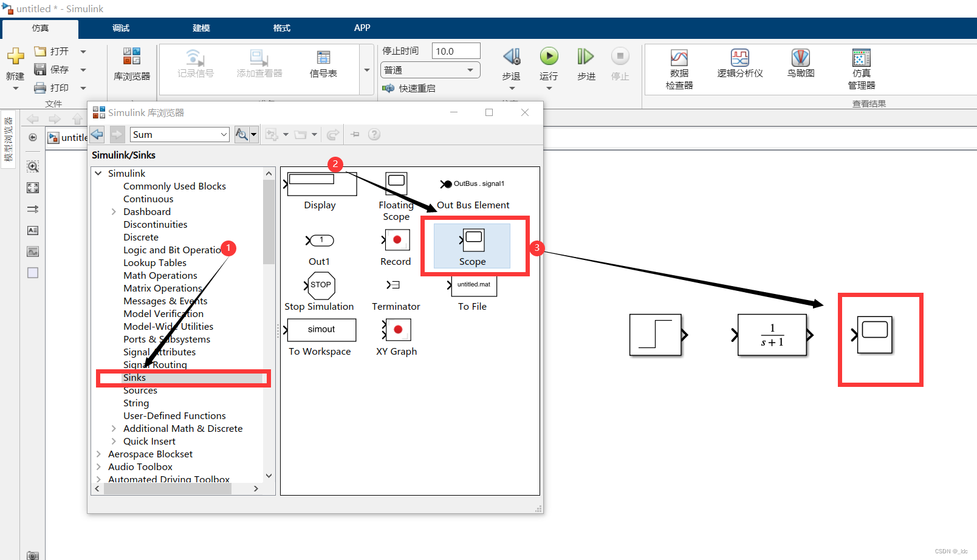The height and width of the screenshot is (560, 977).
Task: Open the 保存 dropdown arrow
Action: tap(83, 70)
